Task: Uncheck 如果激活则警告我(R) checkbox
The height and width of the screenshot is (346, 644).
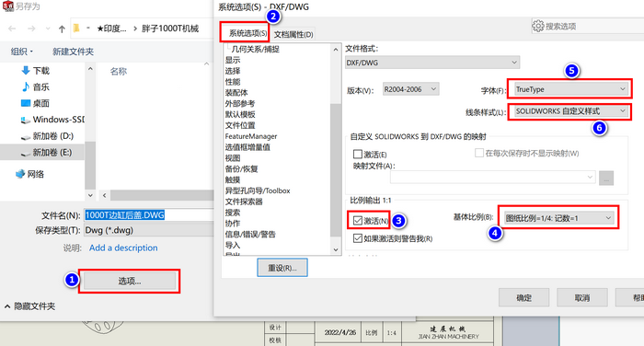Action: [x=357, y=238]
